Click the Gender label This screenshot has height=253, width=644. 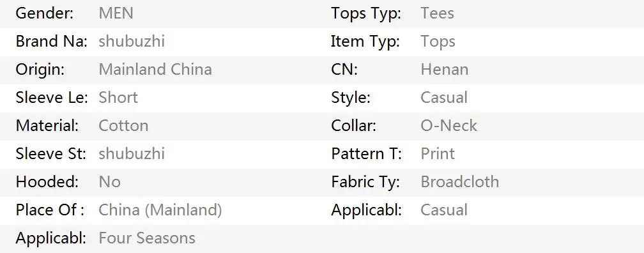[x=44, y=13]
